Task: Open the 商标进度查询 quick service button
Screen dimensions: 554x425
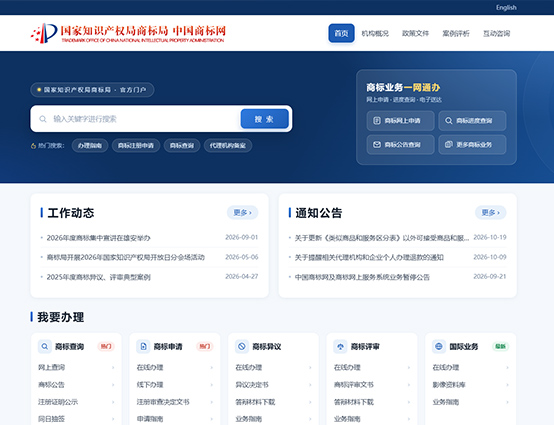Action: point(472,121)
